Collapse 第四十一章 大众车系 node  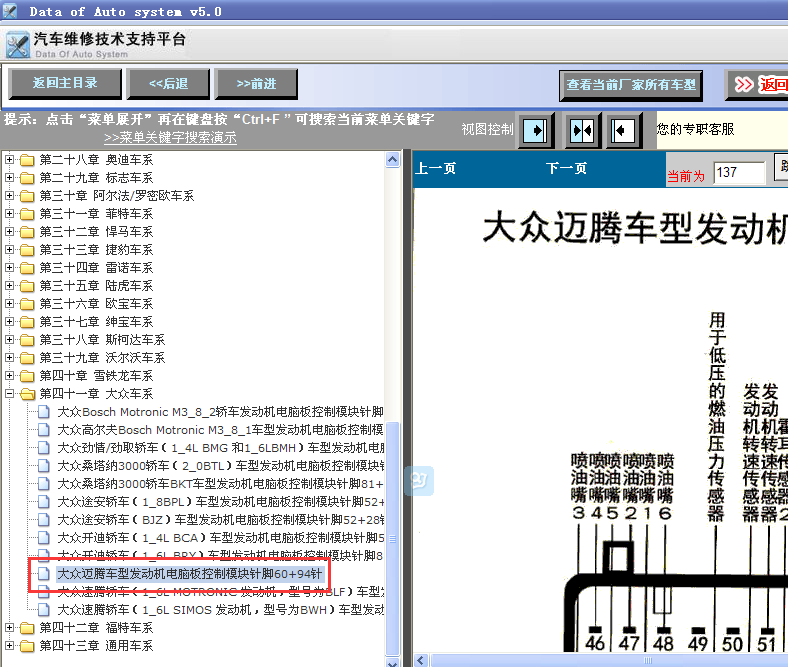point(9,394)
